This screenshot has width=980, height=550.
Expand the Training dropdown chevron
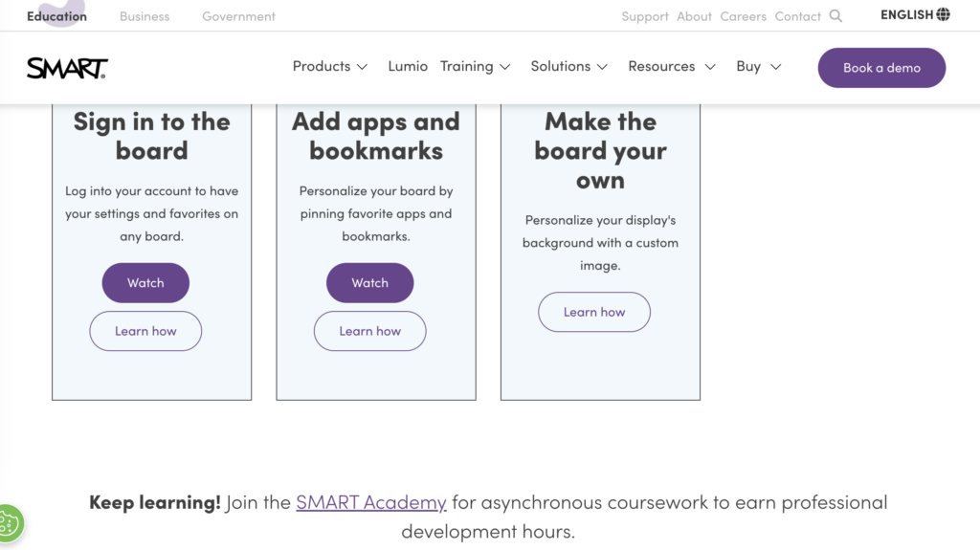point(505,67)
